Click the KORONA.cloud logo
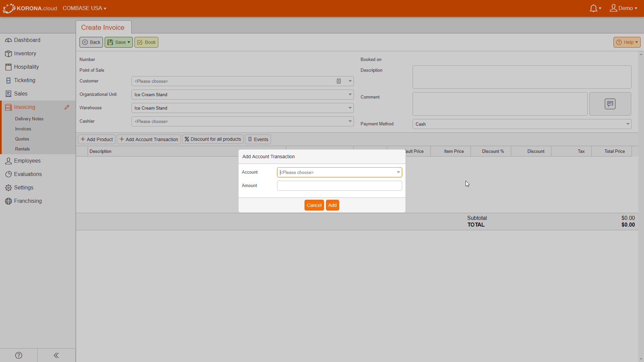Screen dimensions: 644x362 coord(30,8)
